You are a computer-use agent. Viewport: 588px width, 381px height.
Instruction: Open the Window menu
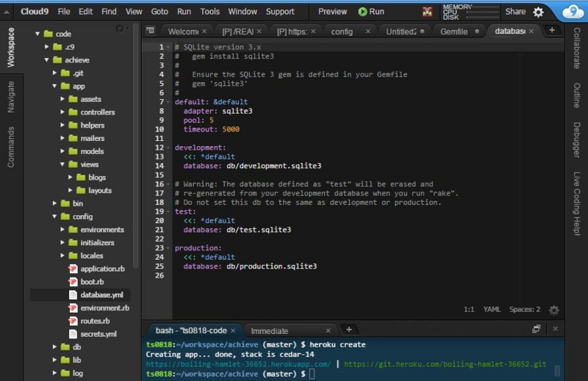(x=243, y=12)
